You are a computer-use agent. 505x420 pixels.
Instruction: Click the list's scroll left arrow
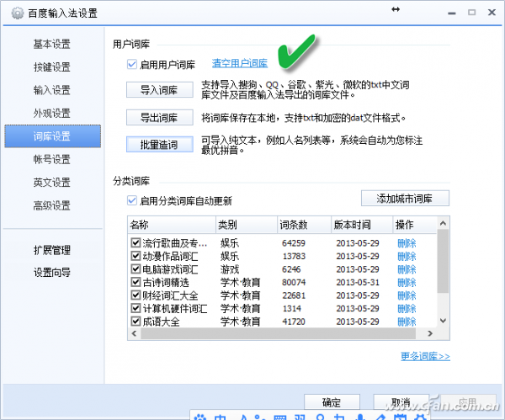click(x=134, y=333)
